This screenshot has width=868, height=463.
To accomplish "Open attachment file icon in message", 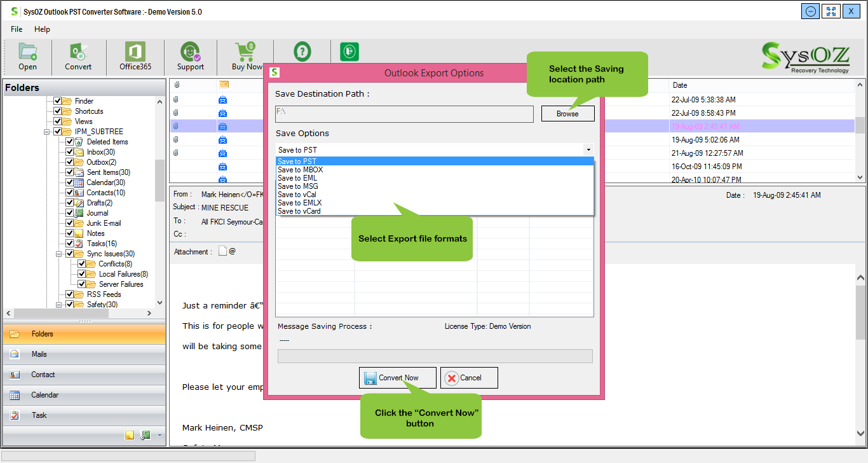I will tap(222, 251).
